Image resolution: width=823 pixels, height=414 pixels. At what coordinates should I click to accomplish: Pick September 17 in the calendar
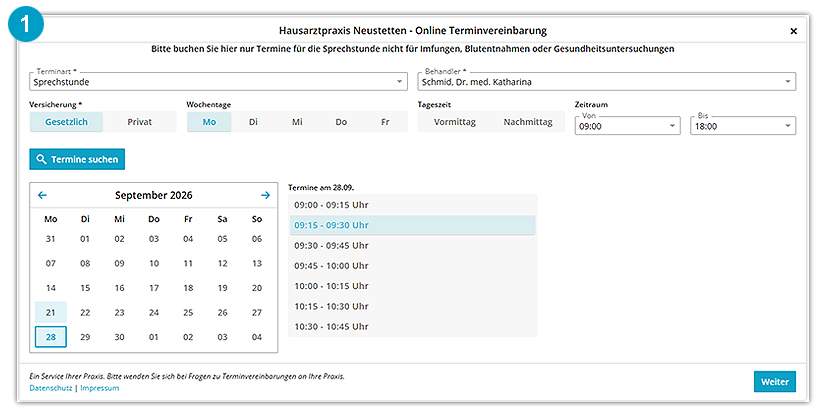click(x=154, y=288)
